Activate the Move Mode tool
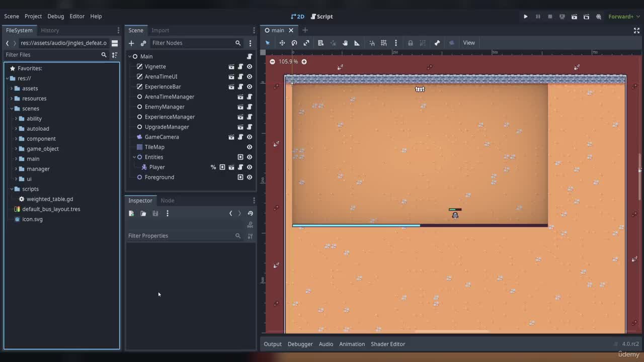The width and height of the screenshot is (644, 362). (282, 43)
